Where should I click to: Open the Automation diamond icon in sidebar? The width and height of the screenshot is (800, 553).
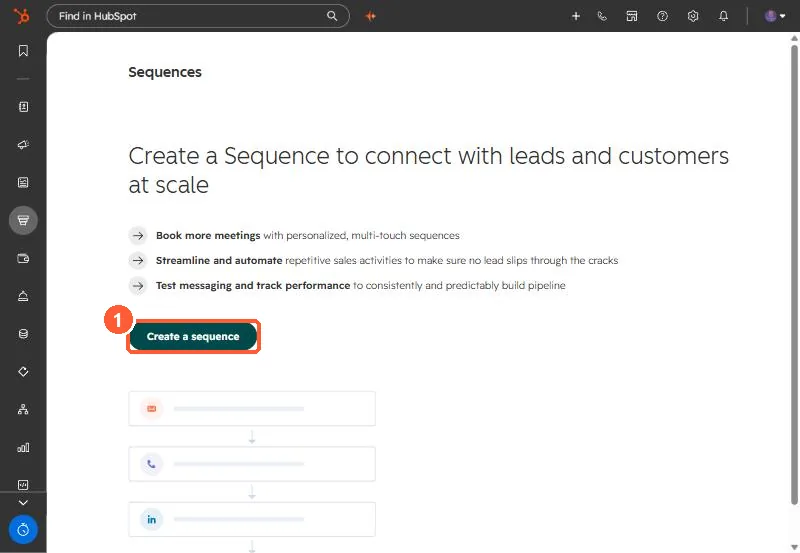point(23,372)
